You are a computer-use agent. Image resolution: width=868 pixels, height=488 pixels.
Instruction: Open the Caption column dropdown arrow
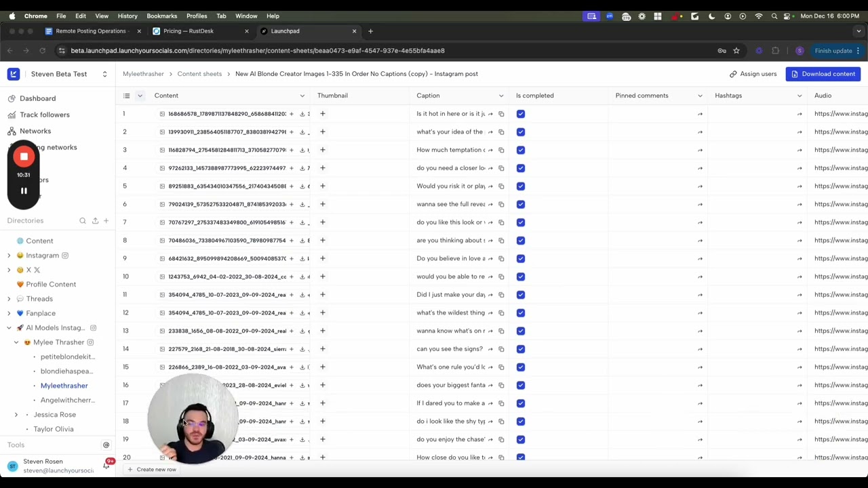pyautogui.click(x=501, y=96)
